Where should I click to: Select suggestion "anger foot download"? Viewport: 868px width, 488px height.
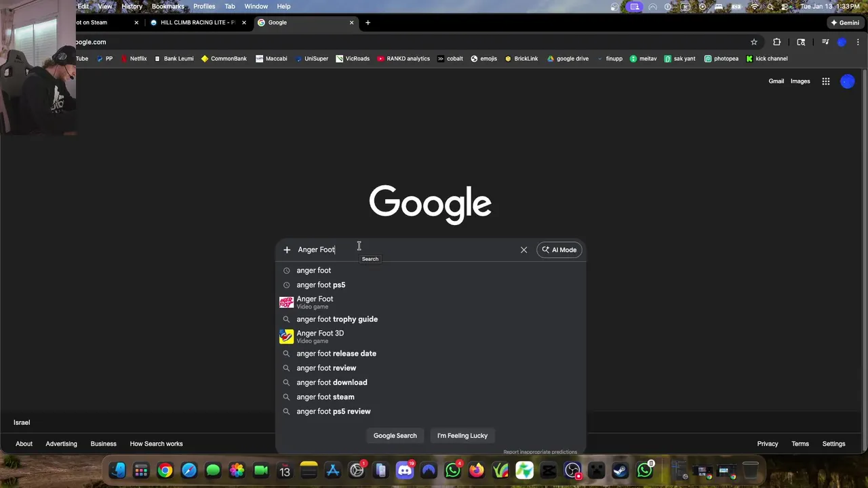431,382
